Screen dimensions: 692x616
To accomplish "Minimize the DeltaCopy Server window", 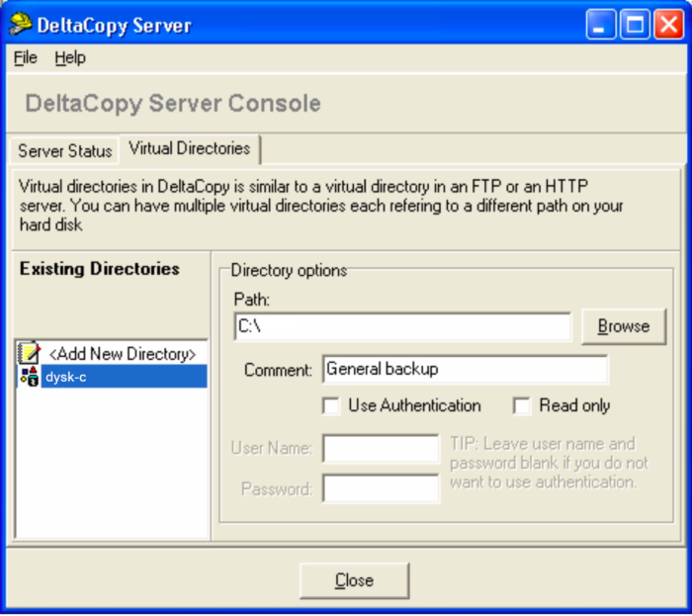I will point(601,24).
